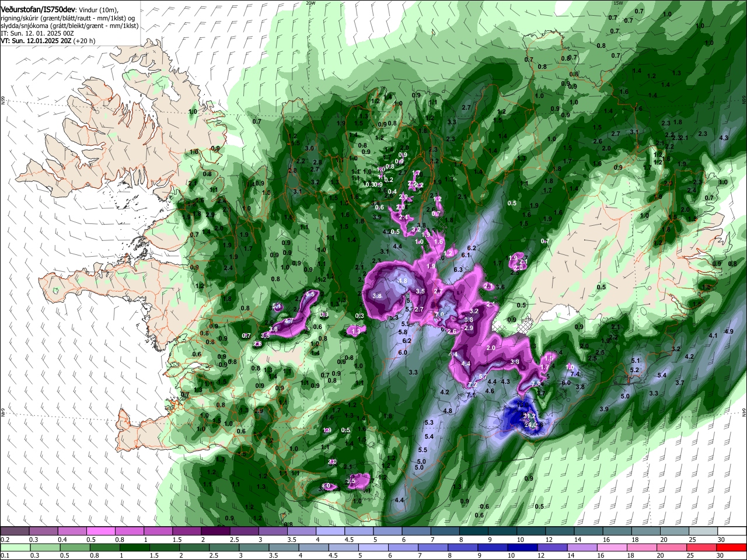747x560 pixels.
Task: Click the '4.9' value near the right map edge
Action: point(728,331)
